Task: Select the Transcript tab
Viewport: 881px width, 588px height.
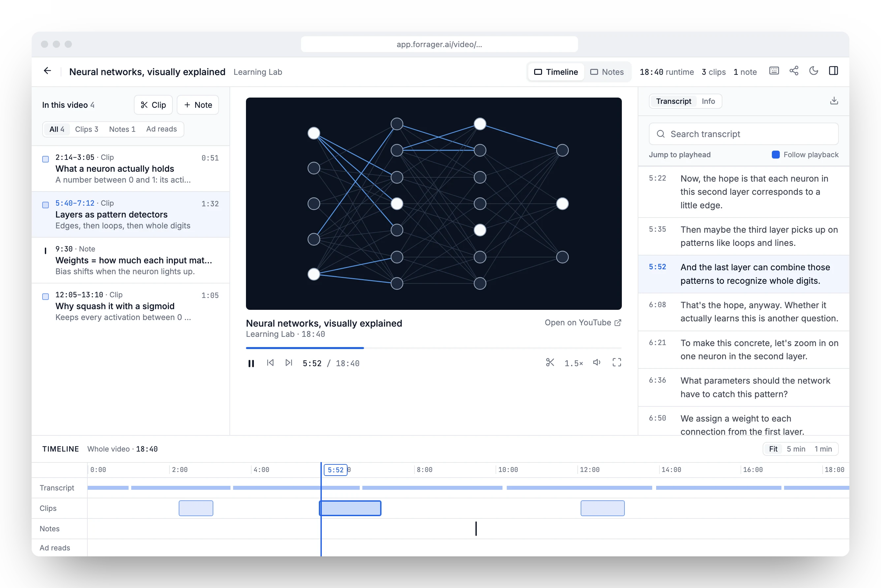Action: pyautogui.click(x=674, y=101)
